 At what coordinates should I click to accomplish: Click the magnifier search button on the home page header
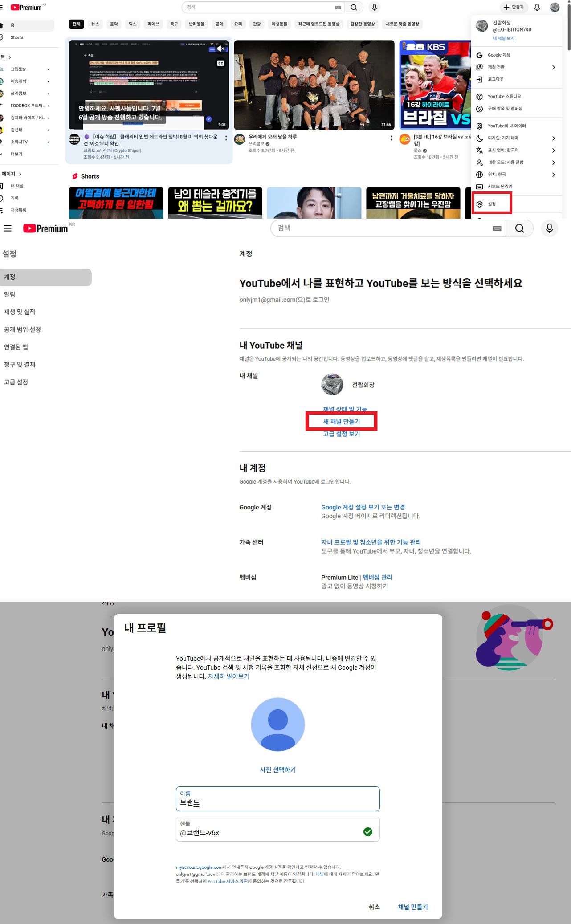tap(354, 7)
